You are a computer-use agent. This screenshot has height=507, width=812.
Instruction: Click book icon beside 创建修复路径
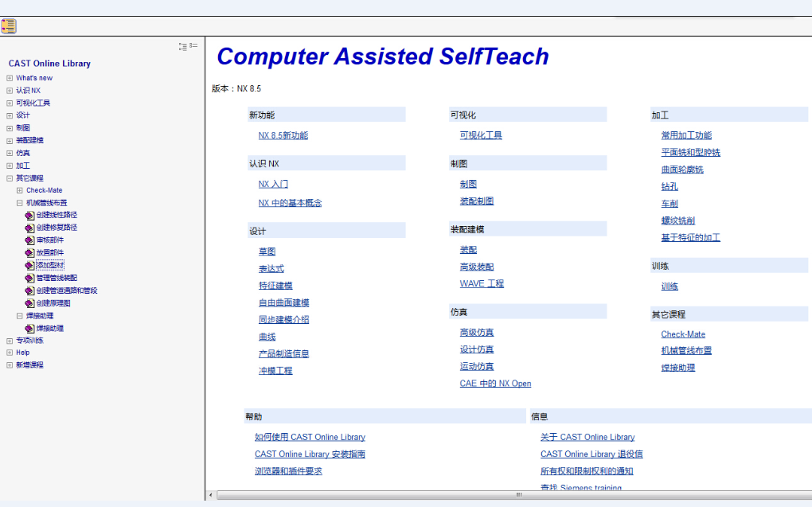coord(29,228)
